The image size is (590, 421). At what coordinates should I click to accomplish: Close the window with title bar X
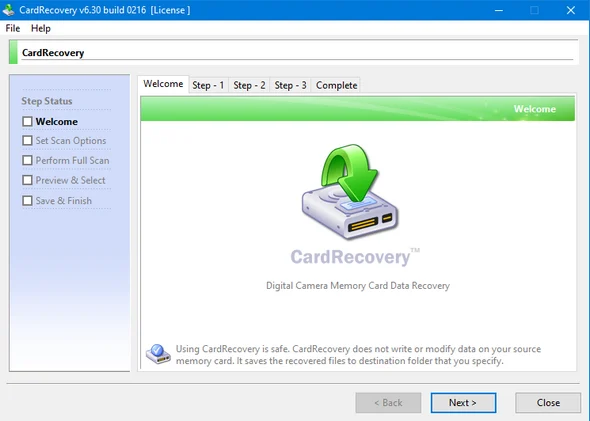click(x=571, y=10)
